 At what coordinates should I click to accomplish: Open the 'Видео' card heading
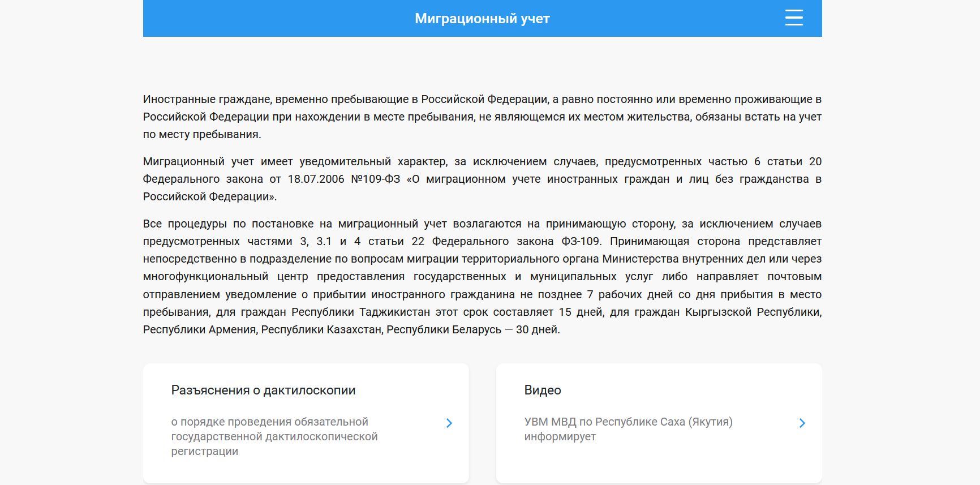coord(543,390)
